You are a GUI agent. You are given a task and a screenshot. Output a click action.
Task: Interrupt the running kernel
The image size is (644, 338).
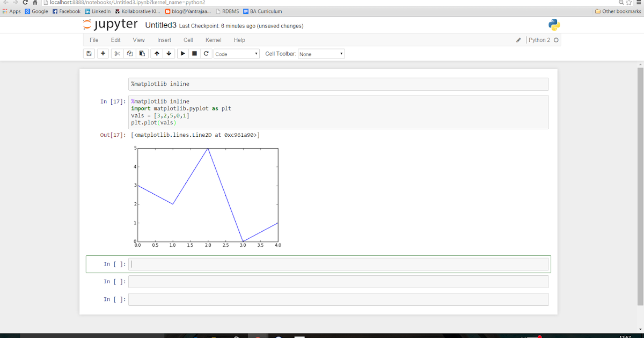point(194,53)
